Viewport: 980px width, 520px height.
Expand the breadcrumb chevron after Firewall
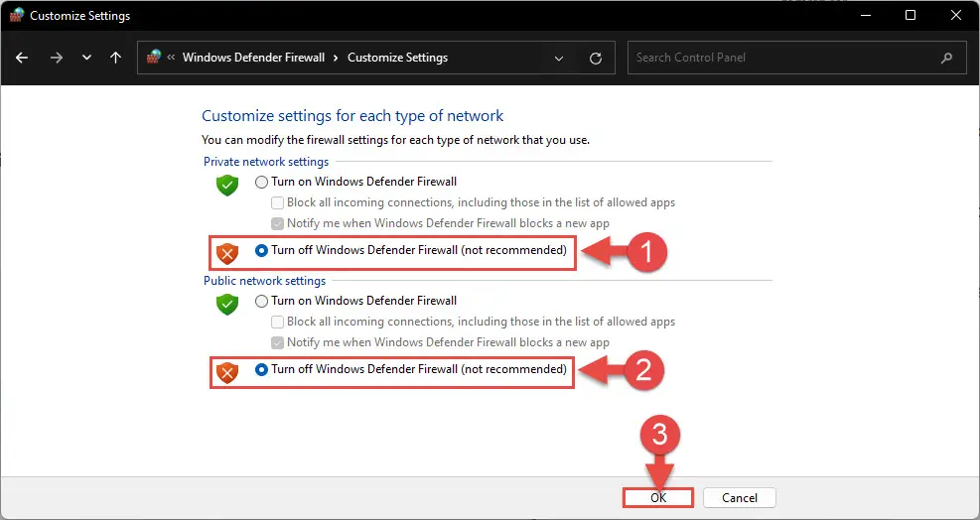coord(336,58)
